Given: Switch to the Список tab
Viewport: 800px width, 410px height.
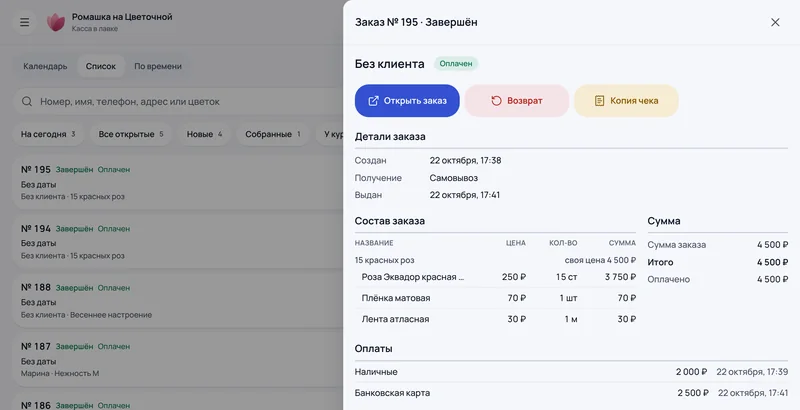Looking at the screenshot, I should [x=101, y=66].
